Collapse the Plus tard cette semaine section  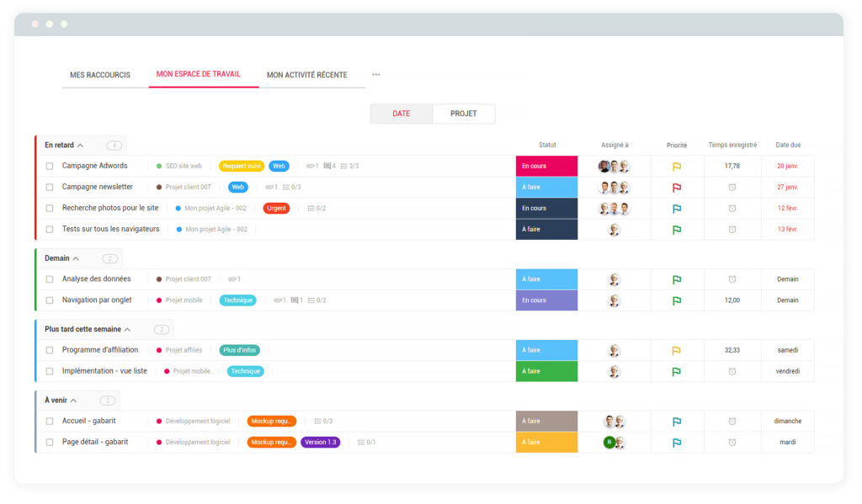point(127,330)
